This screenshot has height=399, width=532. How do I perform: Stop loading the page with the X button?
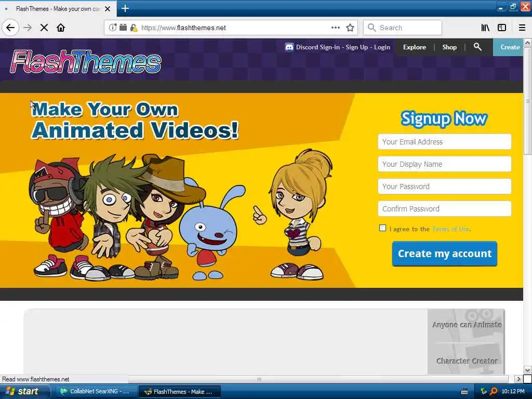pos(44,28)
